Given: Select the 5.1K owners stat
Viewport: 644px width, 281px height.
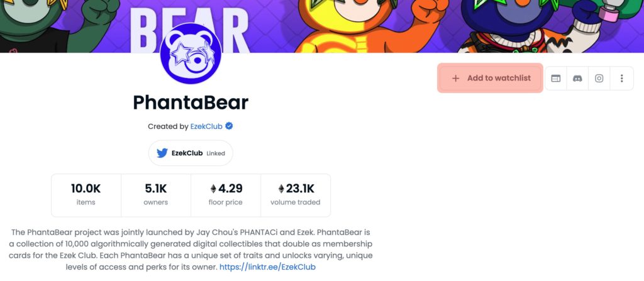Looking at the screenshot, I should pyautogui.click(x=156, y=195).
